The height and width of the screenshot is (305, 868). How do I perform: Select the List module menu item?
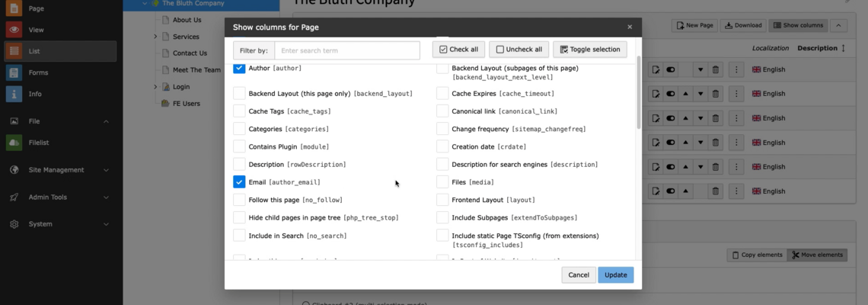(x=59, y=51)
